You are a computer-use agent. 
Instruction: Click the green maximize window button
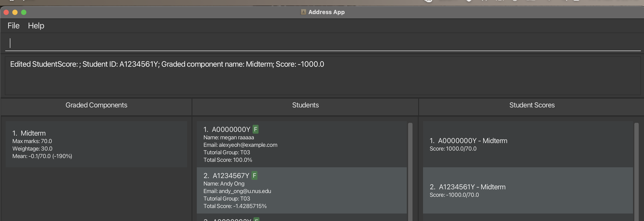coord(24,12)
